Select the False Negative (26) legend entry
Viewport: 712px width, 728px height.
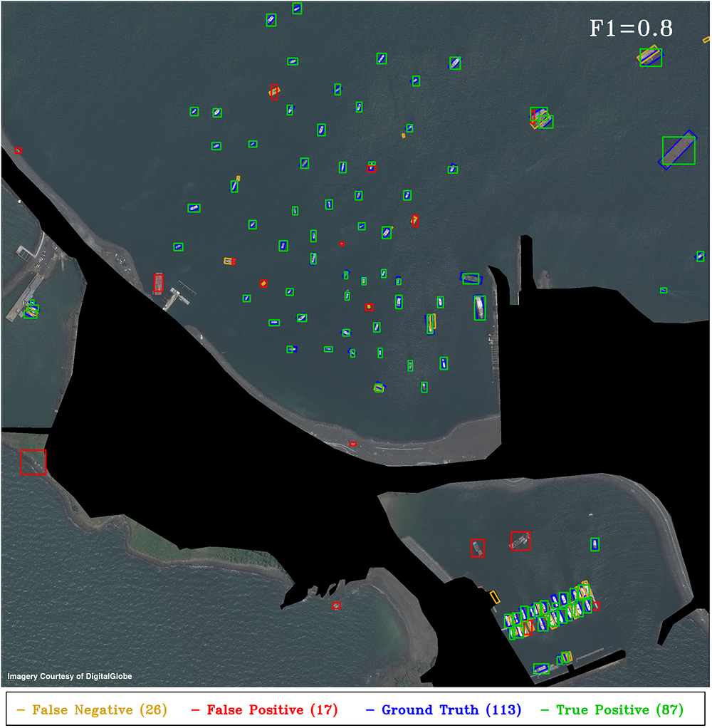[x=91, y=710]
